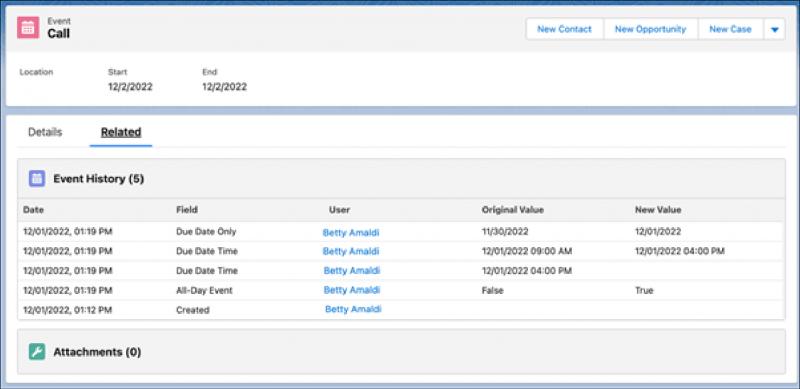Click the Start date value 12/2/2022
800x389 pixels.
pyautogui.click(x=130, y=87)
